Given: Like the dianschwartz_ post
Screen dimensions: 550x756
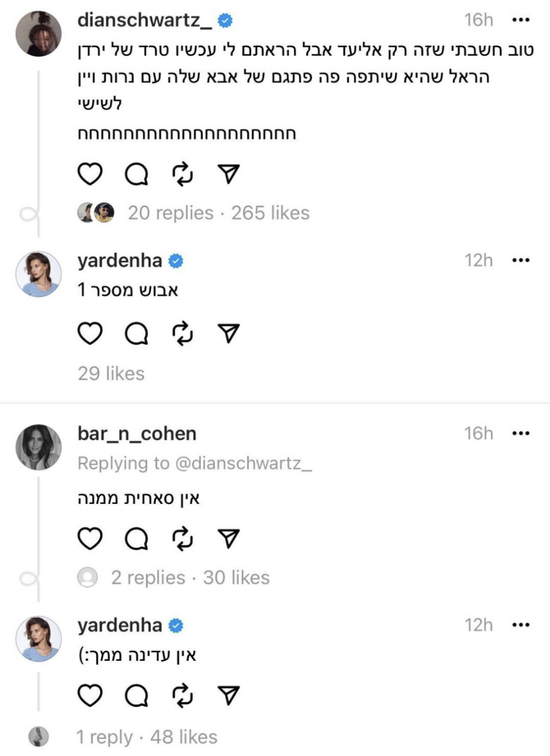Looking at the screenshot, I should pos(90,175).
